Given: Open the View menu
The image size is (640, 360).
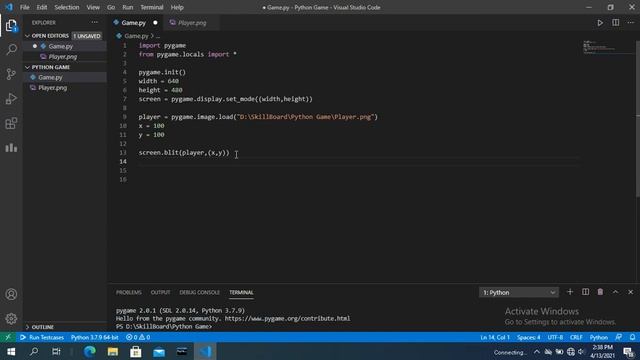Looking at the screenshot, I should 93,7.
